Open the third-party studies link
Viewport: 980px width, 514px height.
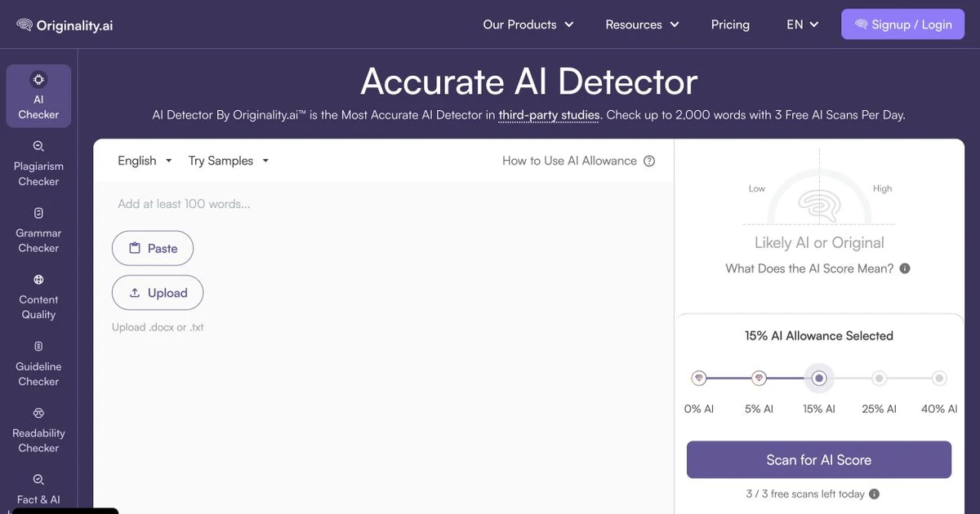coord(549,115)
